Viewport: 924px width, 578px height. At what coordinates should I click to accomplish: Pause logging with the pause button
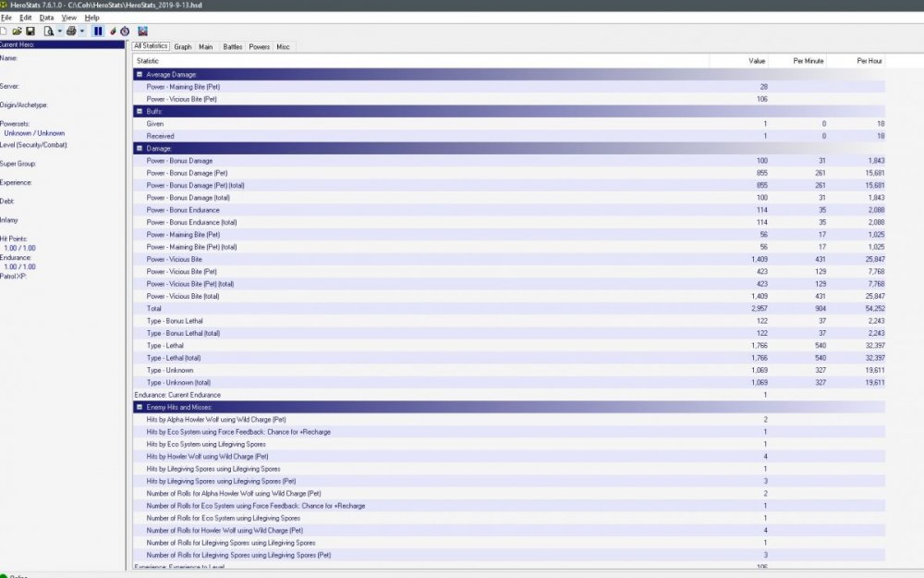(x=98, y=31)
